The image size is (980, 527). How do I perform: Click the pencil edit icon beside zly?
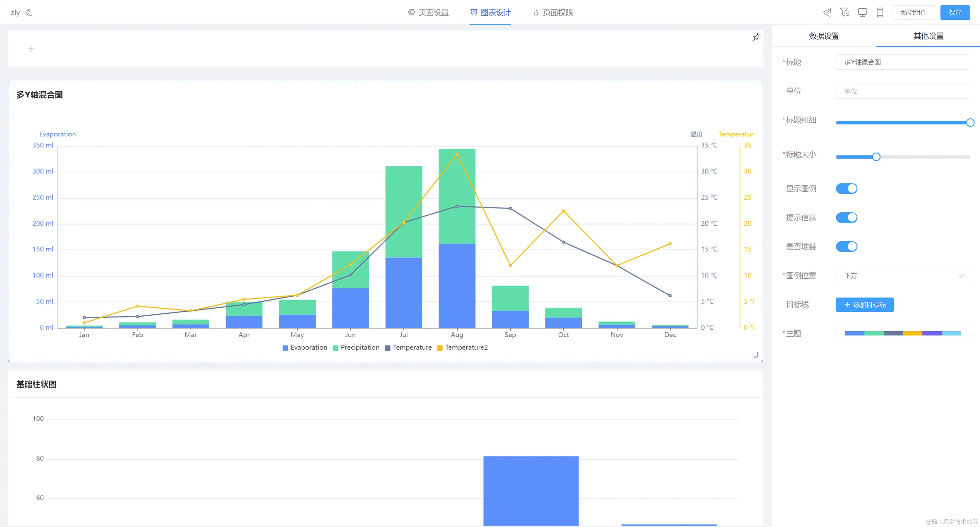tap(29, 13)
